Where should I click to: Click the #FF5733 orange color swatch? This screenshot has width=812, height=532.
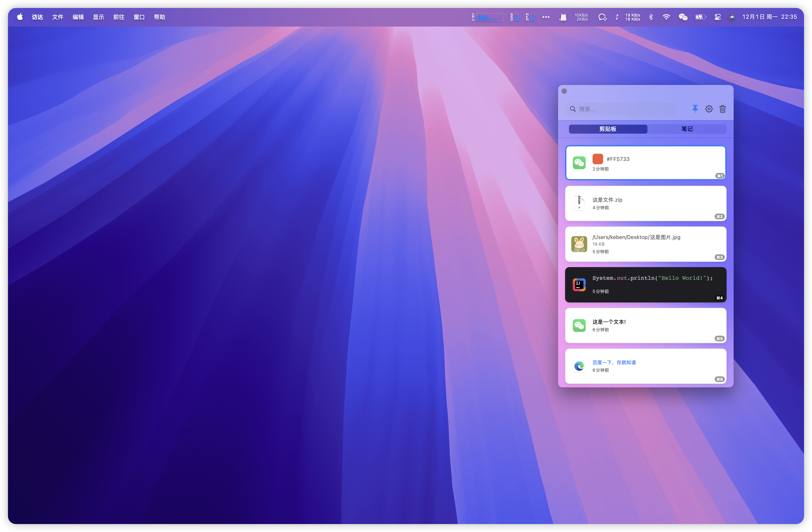(598, 159)
